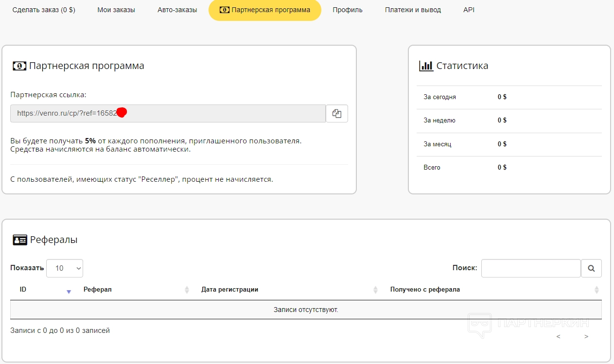Navigate to the API tab
This screenshot has width=614, height=364.
(469, 10)
